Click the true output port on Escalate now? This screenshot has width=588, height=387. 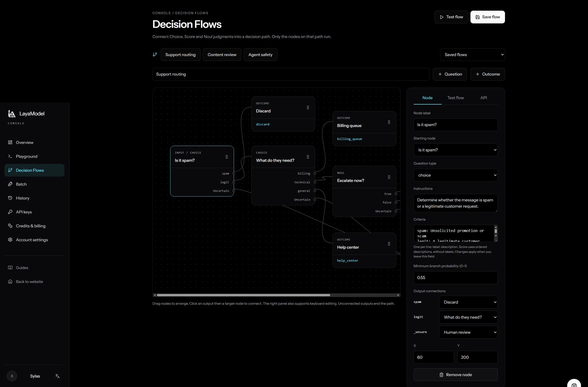396,194
